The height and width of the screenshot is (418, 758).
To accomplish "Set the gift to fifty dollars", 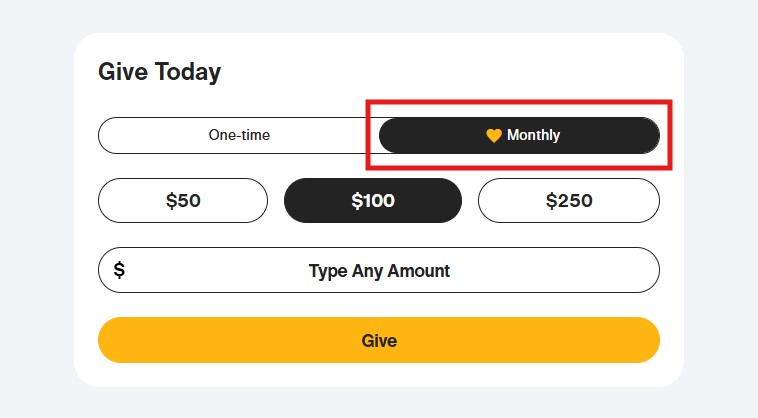I will point(183,200).
